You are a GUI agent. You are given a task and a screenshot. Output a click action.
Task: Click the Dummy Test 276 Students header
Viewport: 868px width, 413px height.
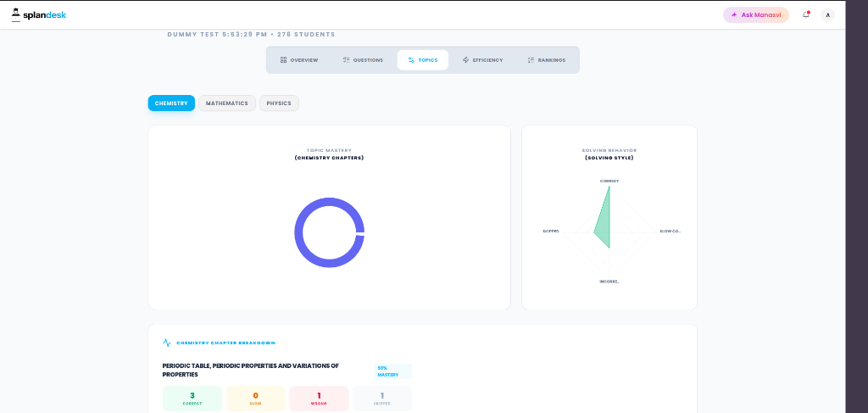[x=251, y=34]
